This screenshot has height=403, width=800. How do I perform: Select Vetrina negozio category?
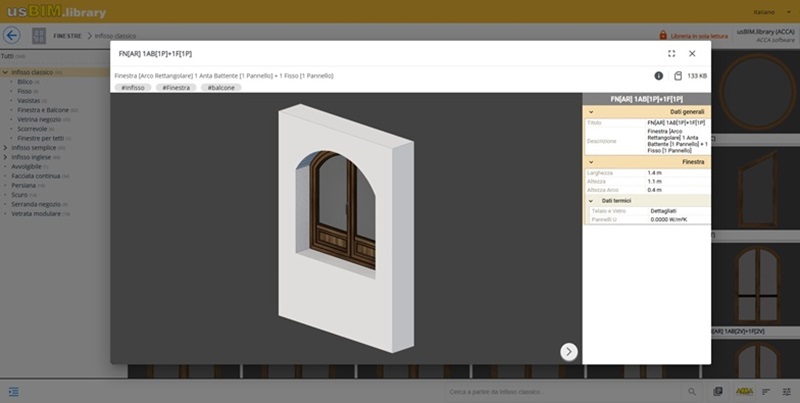pyautogui.click(x=39, y=119)
